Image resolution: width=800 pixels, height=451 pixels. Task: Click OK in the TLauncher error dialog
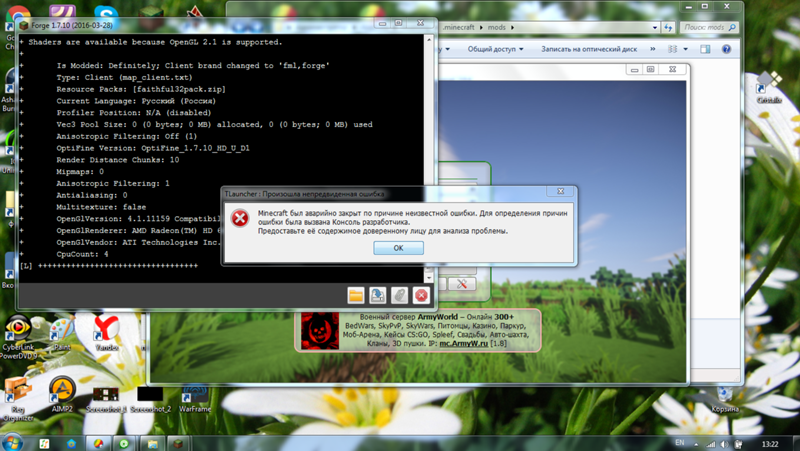click(398, 248)
